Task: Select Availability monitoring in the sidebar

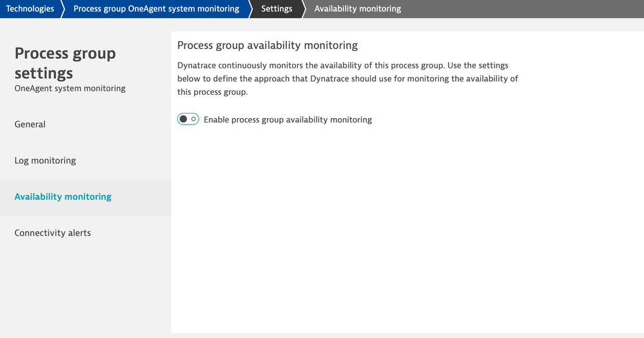Action: (x=63, y=197)
